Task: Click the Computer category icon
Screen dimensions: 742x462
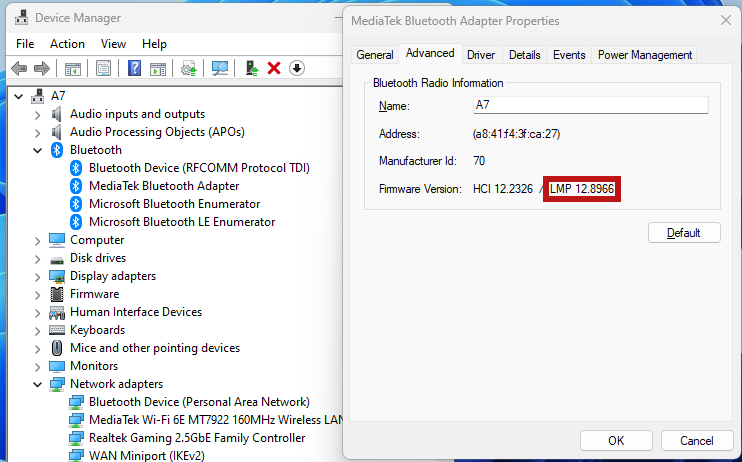Action: tap(57, 240)
